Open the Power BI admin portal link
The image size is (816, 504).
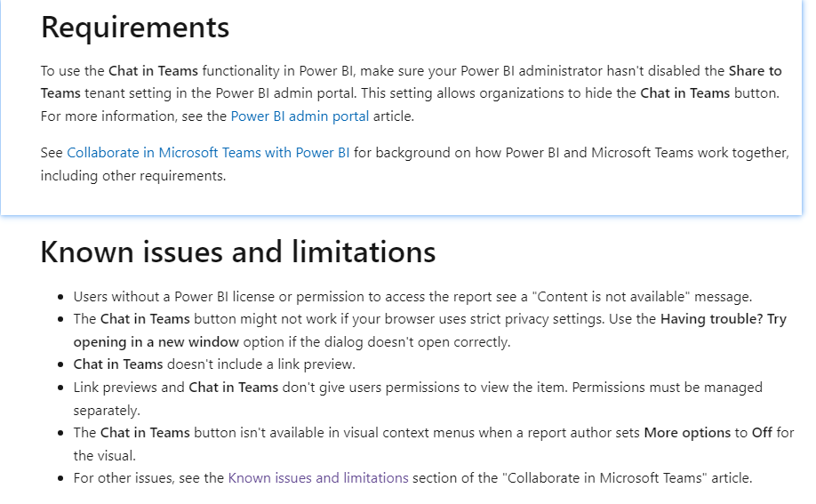point(300,116)
